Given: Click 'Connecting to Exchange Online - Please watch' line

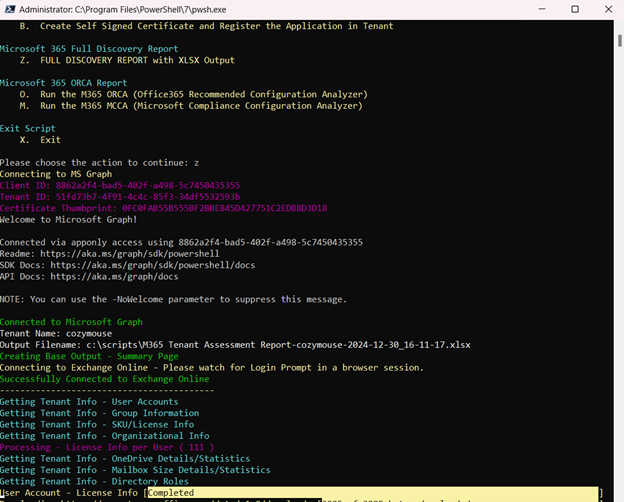Looking at the screenshot, I should point(212,367).
